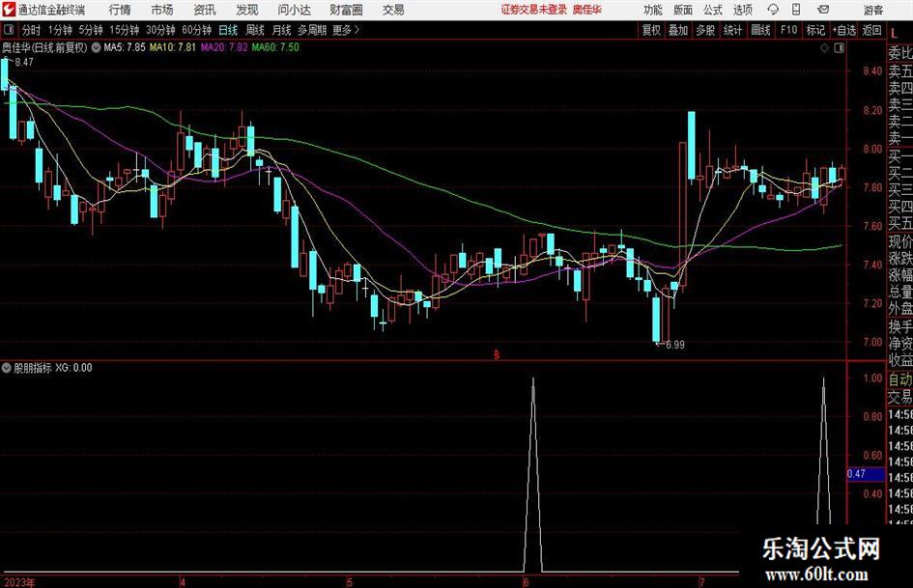Click the 6.99 low price label
Viewport: 913px width, 588px height.
point(675,345)
